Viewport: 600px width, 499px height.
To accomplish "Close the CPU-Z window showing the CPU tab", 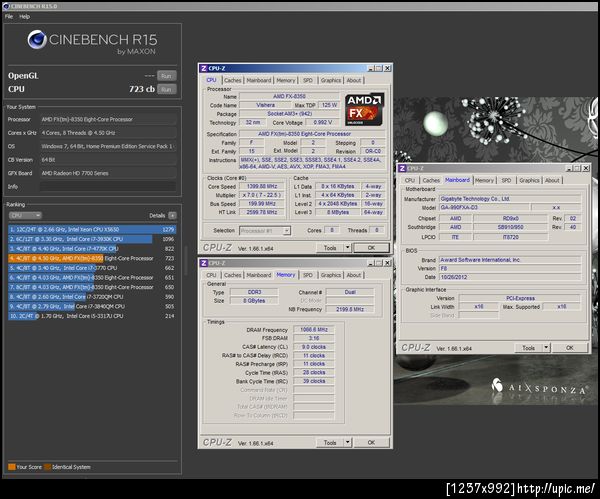I will 387,68.
